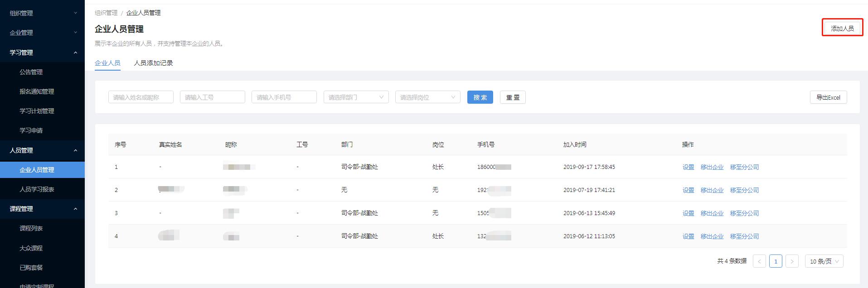Click 移至分公司 for row 4
Viewport: 868px width, 288px height.
coord(744,236)
